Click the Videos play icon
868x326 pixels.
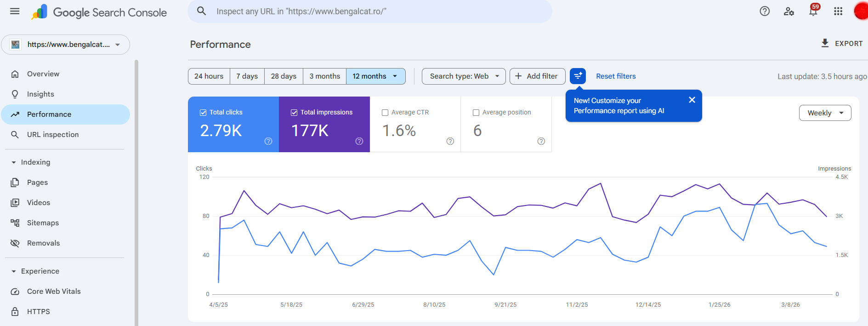coord(15,203)
